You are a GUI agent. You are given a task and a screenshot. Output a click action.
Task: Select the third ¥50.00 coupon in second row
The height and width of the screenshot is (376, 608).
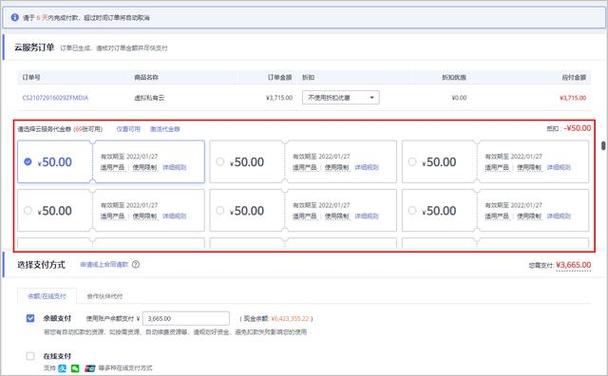[412, 210]
